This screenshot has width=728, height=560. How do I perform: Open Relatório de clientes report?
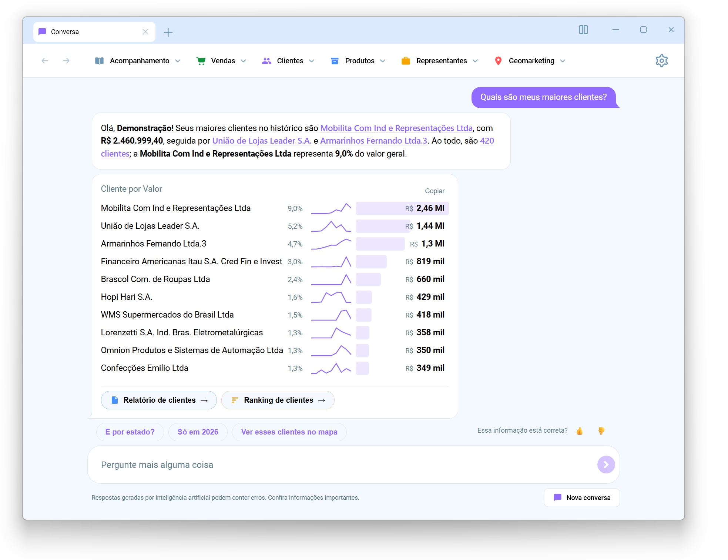tap(159, 400)
